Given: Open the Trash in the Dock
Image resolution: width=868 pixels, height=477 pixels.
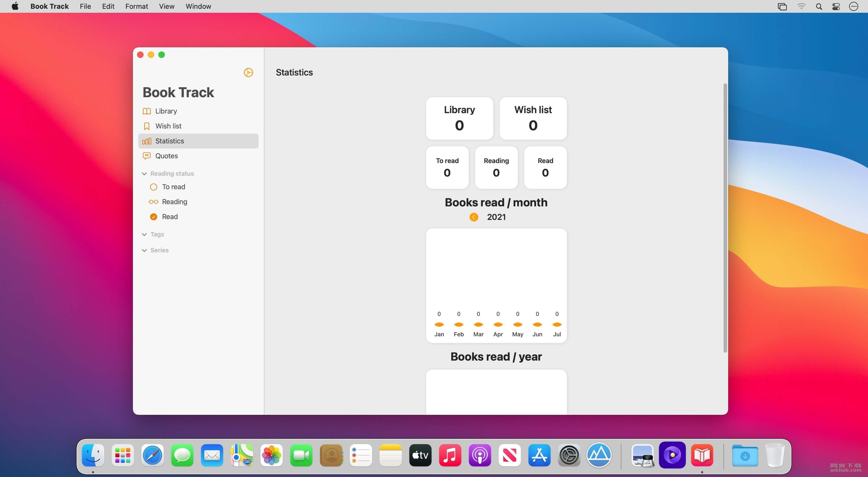Looking at the screenshot, I should [775, 455].
